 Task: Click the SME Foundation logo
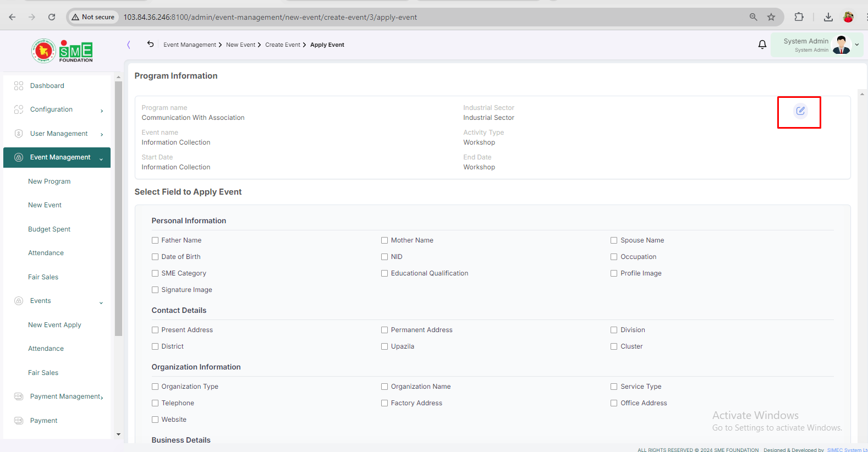[x=62, y=51]
